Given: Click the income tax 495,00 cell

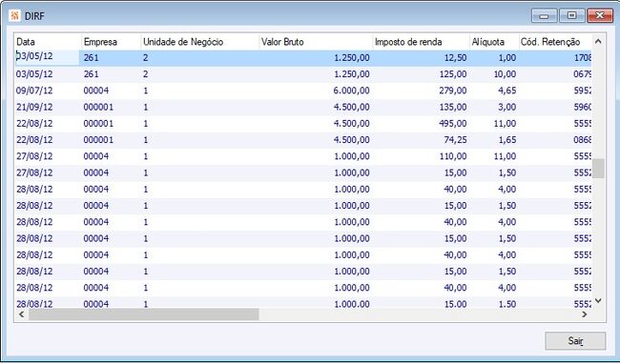Looking at the screenshot, I should (x=453, y=124).
